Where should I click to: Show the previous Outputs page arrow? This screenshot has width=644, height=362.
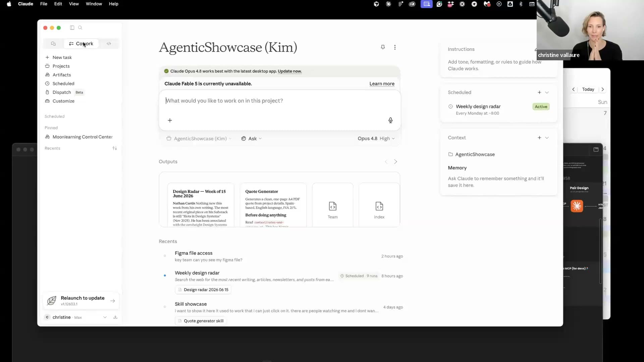point(386,162)
